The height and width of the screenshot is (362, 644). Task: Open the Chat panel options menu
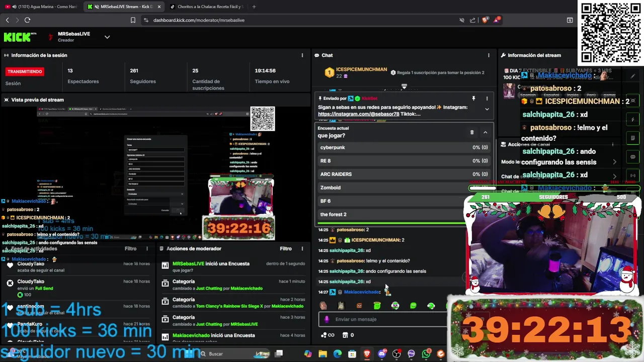[x=489, y=55]
